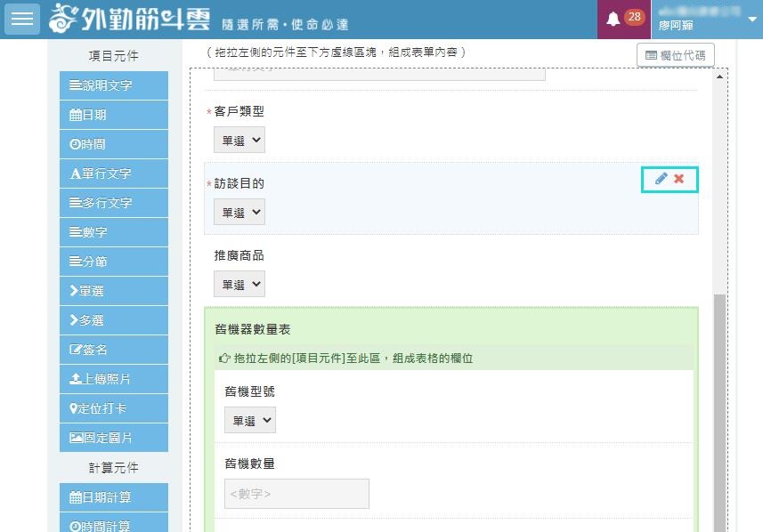This screenshot has height=532, width=763.
Task: Click the 酋機數量 number input field
Action: 296,494
